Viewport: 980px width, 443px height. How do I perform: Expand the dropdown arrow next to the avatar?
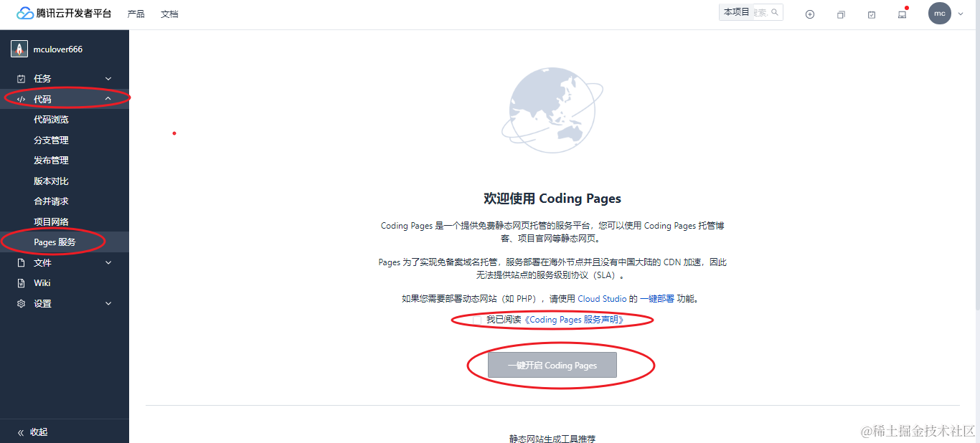(961, 14)
